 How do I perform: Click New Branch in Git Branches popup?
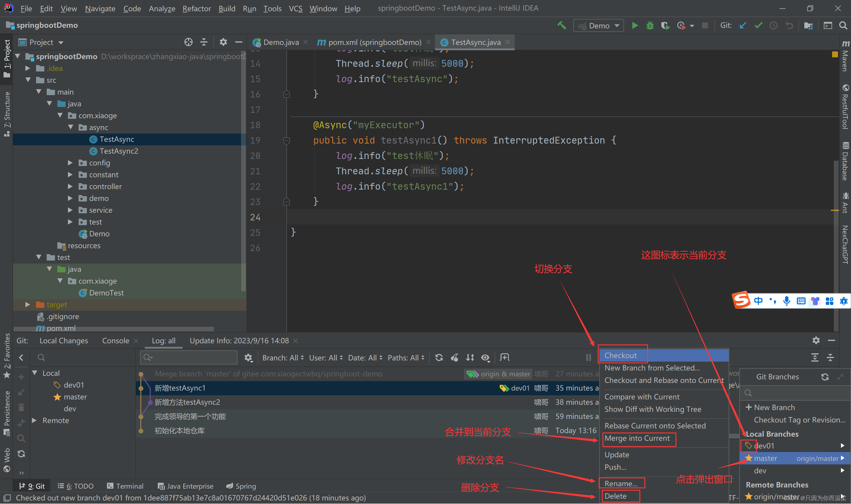click(x=774, y=407)
